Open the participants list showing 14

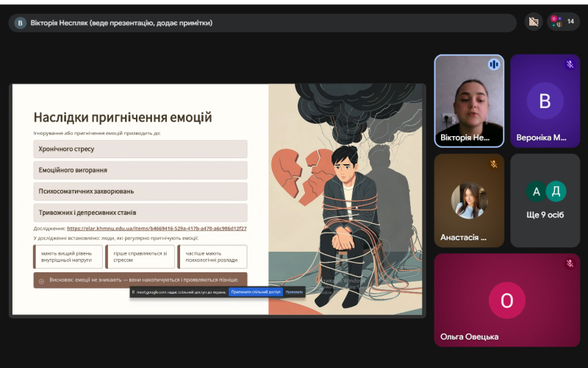[x=563, y=22]
